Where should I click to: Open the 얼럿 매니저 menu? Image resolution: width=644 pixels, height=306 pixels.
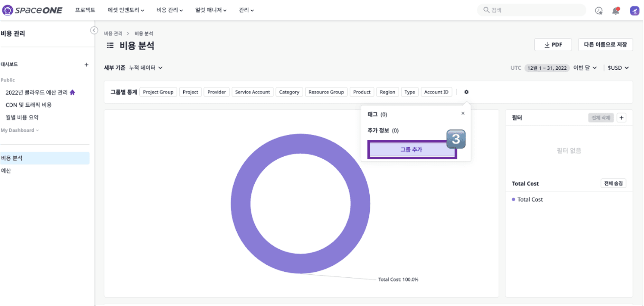point(211,10)
